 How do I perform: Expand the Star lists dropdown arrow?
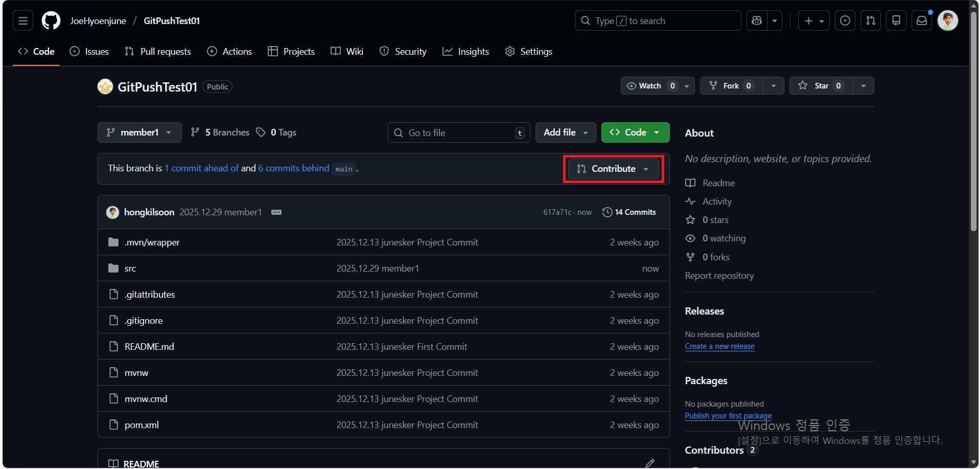click(864, 86)
